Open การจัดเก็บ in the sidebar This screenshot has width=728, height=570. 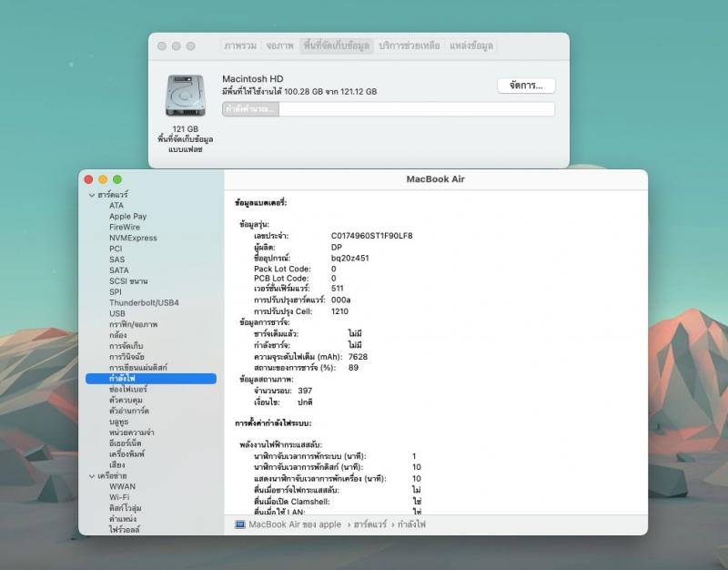126,346
